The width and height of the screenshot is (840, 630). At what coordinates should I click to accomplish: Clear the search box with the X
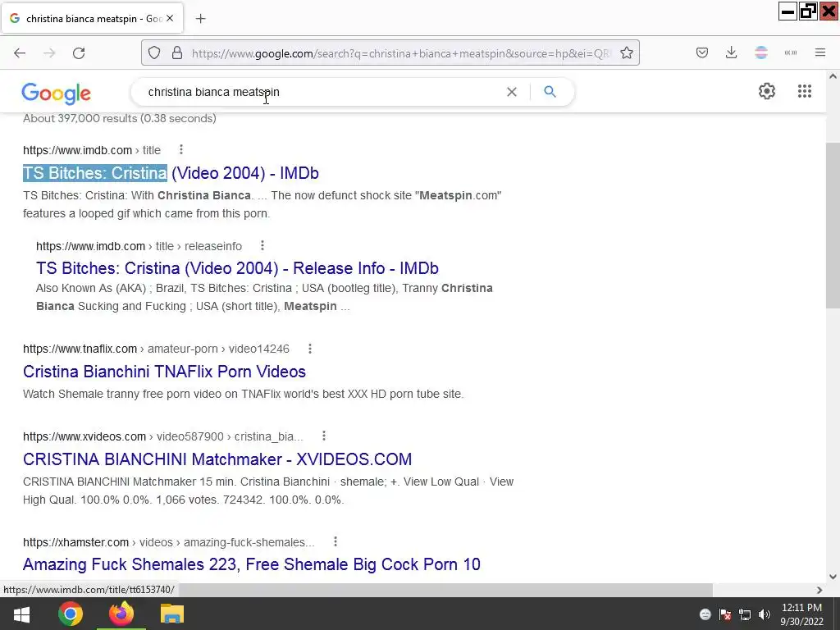(x=512, y=92)
